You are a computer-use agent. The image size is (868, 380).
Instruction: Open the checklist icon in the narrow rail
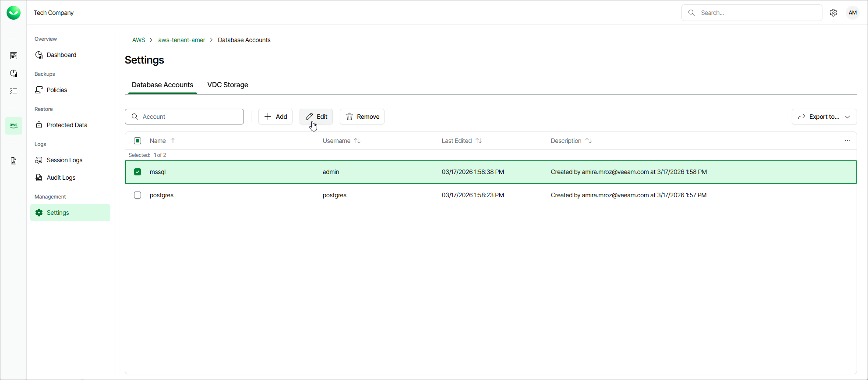click(x=14, y=91)
